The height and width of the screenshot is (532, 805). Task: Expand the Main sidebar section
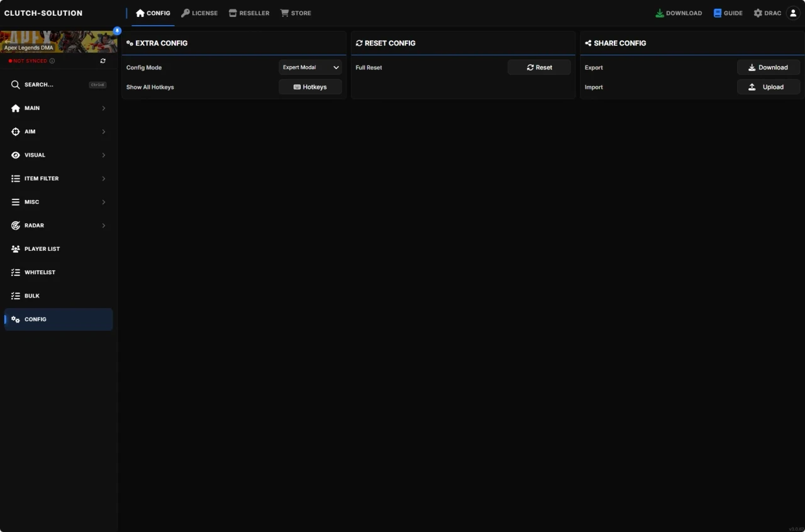tap(15, 108)
